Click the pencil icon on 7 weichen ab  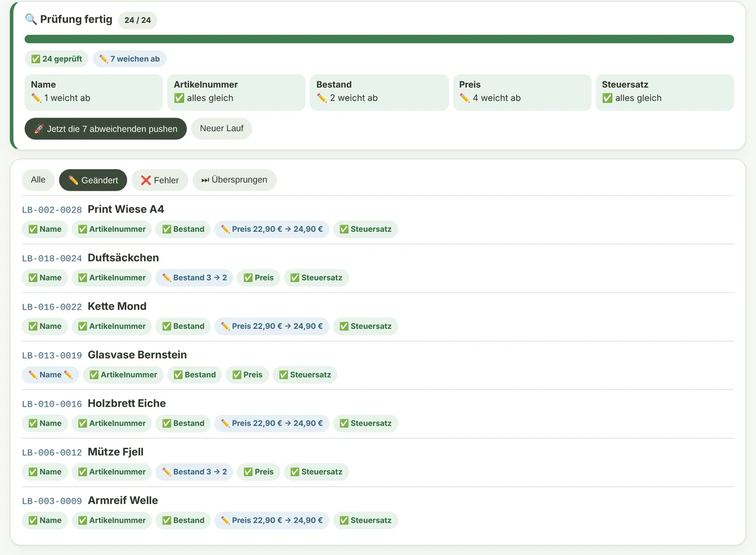coord(103,59)
